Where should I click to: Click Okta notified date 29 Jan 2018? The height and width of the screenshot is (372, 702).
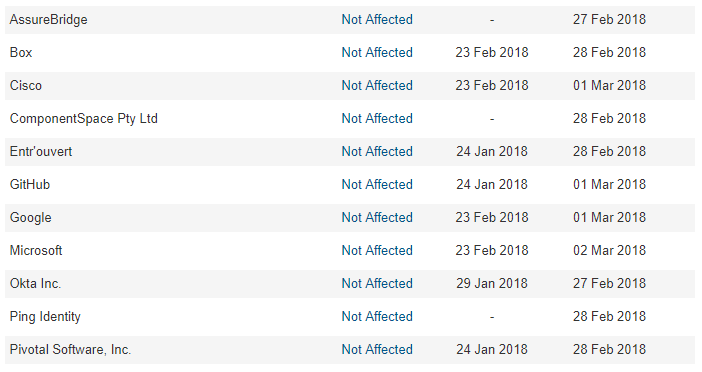492,283
